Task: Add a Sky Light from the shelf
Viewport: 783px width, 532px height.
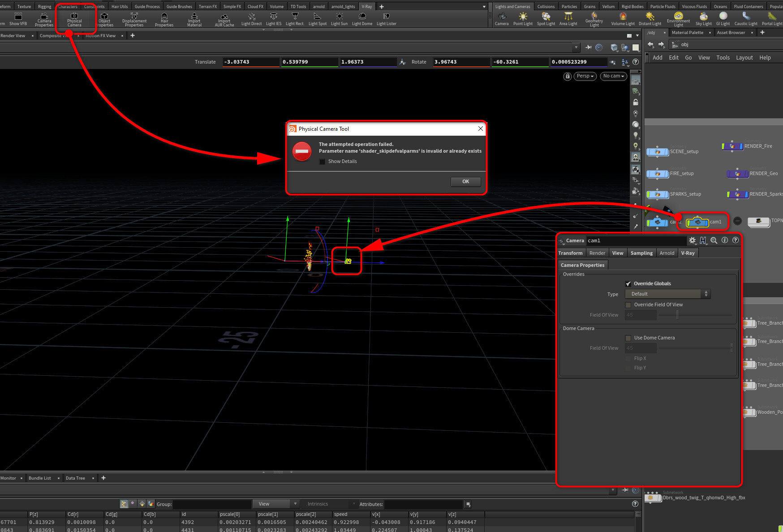Action: tap(703, 19)
